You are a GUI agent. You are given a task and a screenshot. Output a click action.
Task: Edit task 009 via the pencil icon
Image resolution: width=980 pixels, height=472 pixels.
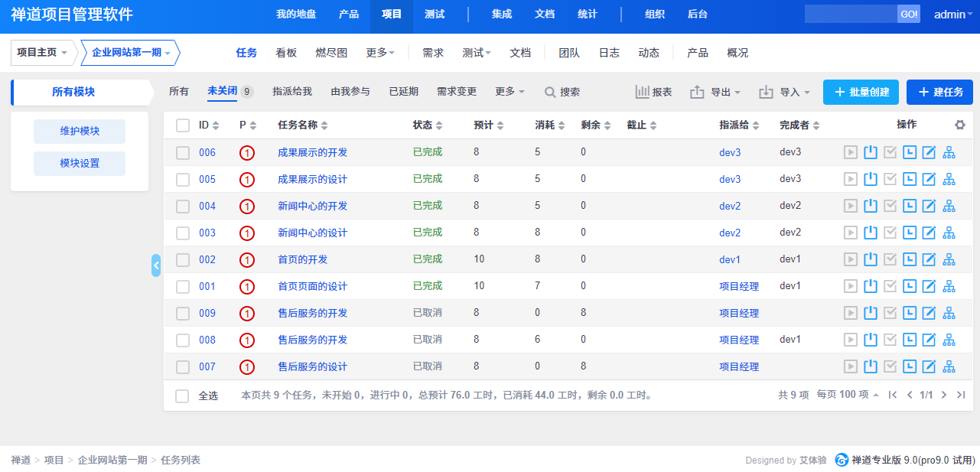tap(930, 313)
